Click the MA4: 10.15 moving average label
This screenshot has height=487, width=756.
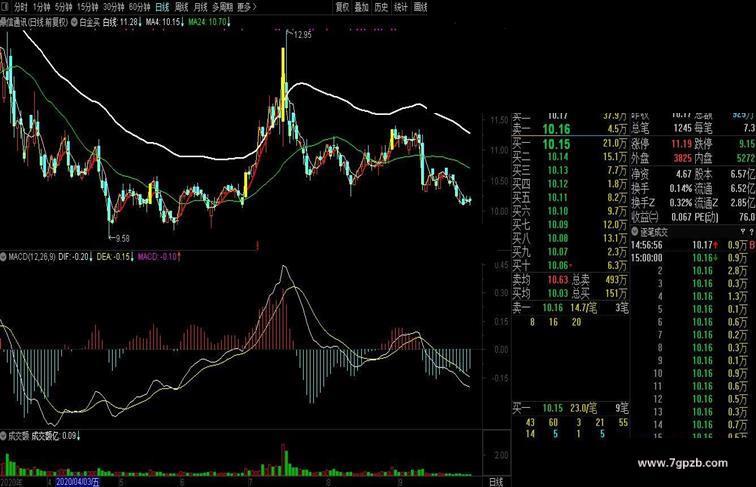(x=164, y=22)
